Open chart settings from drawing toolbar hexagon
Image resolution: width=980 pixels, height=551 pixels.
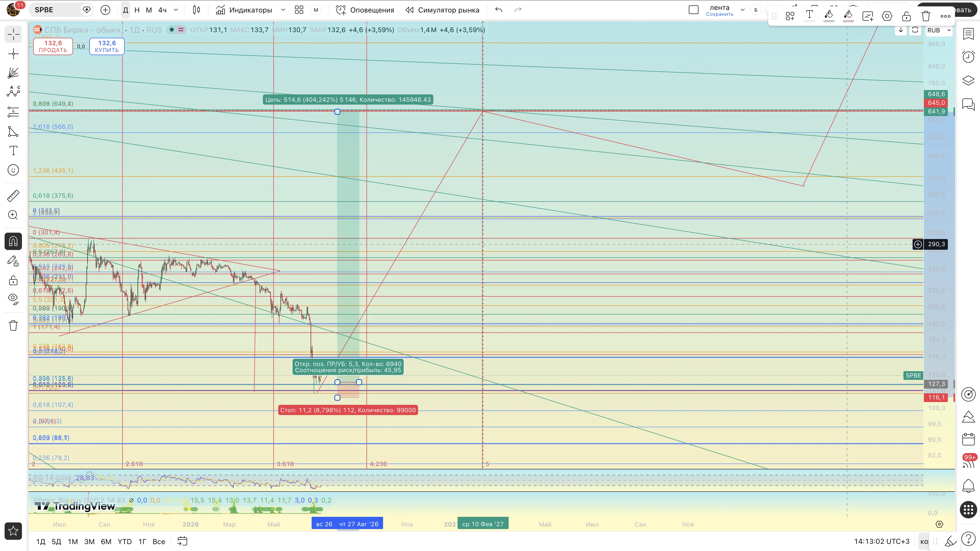coord(887,16)
